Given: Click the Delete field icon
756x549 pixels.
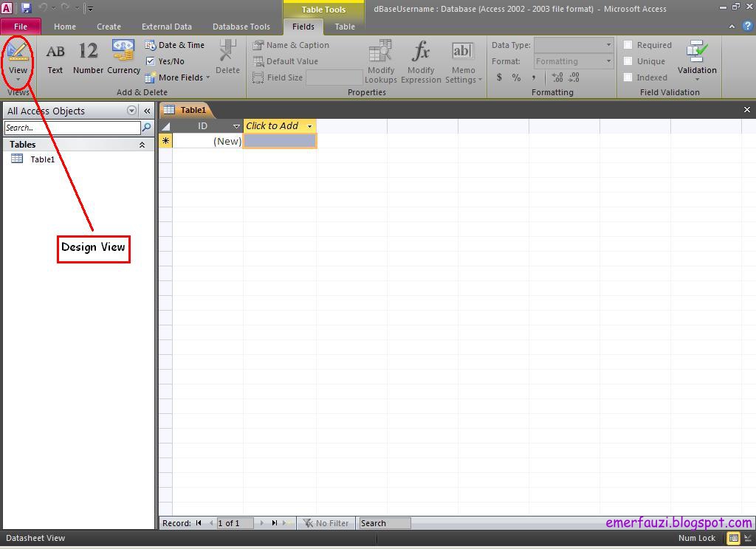Looking at the screenshot, I should tap(227, 51).
